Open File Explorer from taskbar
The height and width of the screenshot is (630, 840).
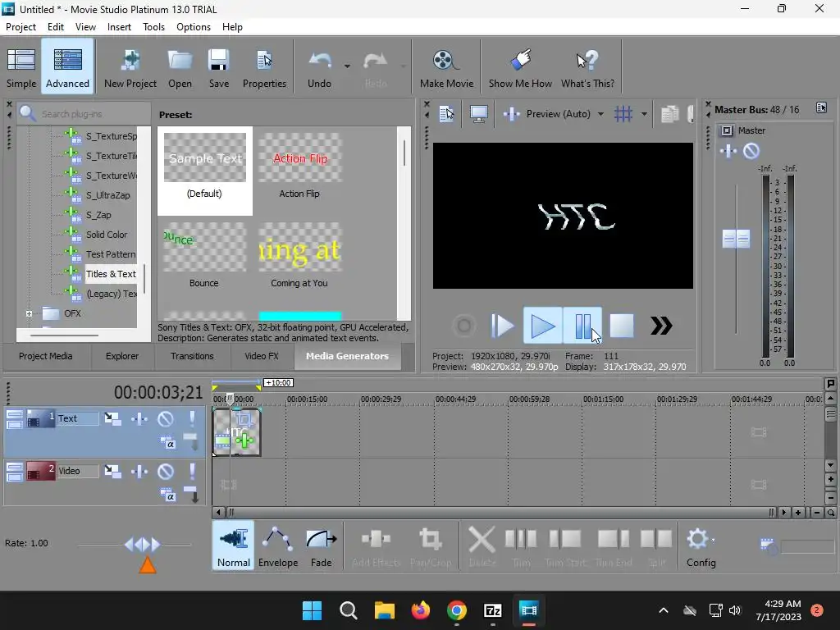point(384,610)
